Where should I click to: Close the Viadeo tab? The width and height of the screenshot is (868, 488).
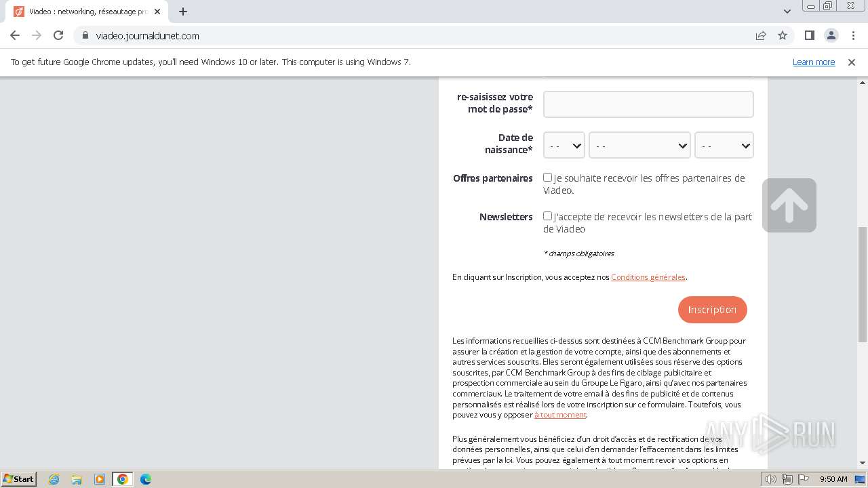click(x=157, y=12)
